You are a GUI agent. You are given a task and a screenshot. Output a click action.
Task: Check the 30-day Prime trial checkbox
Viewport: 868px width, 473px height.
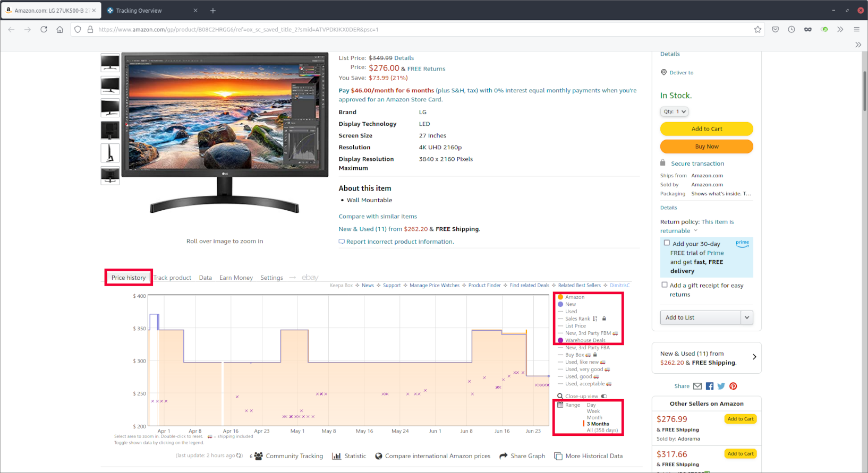[667, 243]
